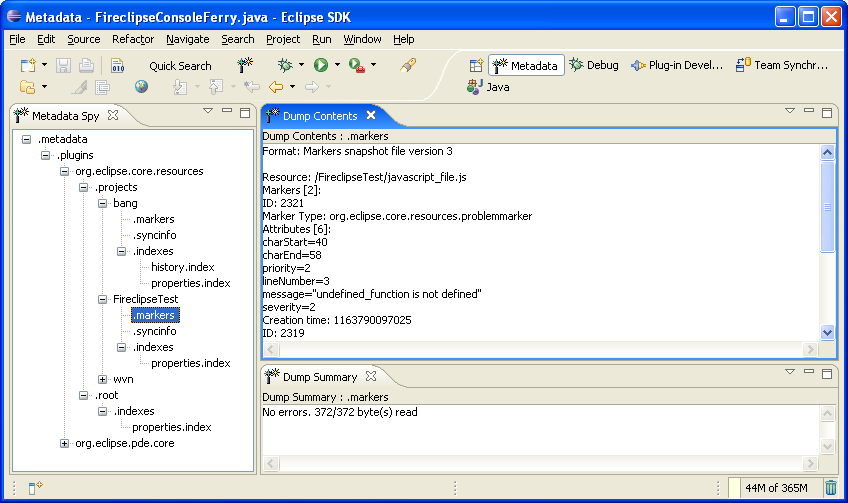The height and width of the screenshot is (503, 848).
Task: Open the File menu
Action: (17, 39)
